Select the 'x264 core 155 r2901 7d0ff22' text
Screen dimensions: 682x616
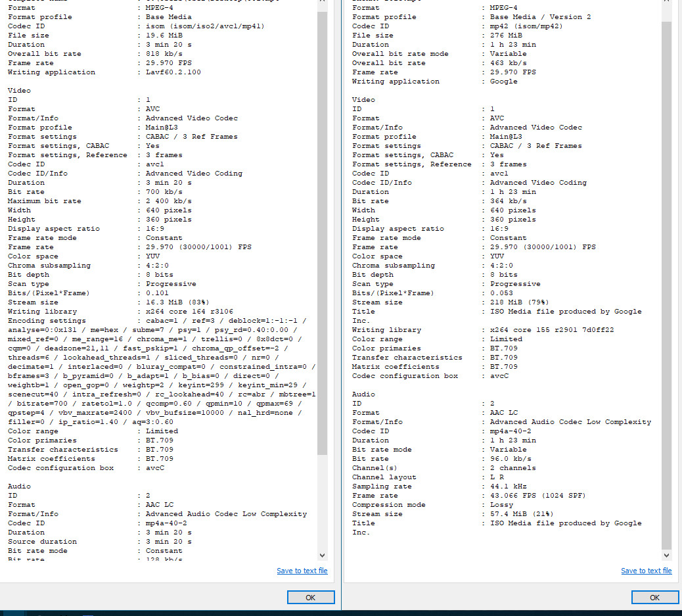552,330
